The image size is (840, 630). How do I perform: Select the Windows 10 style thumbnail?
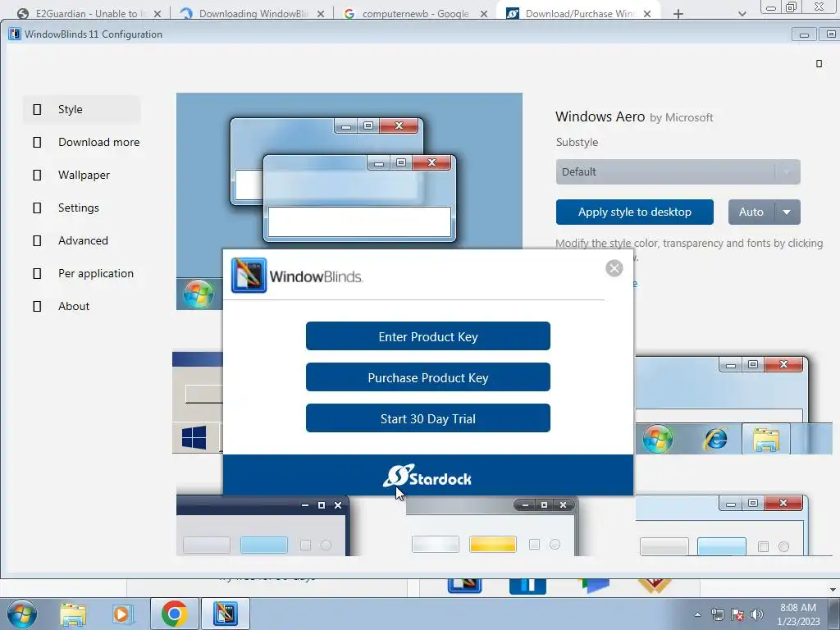click(197, 403)
